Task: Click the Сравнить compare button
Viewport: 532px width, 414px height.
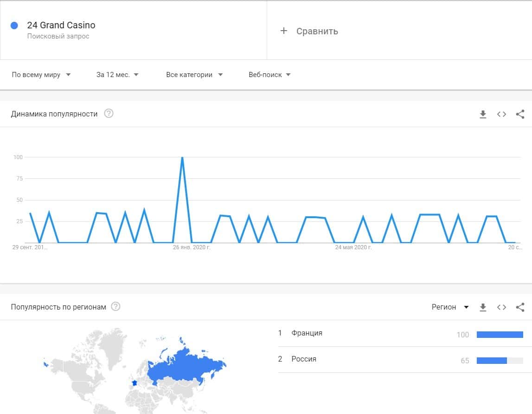Action: (x=317, y=31)
